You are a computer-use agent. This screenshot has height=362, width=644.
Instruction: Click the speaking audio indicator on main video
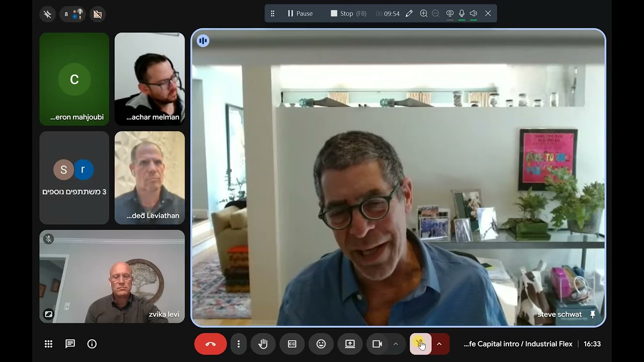pyautogui.click(x=203, y=41)
